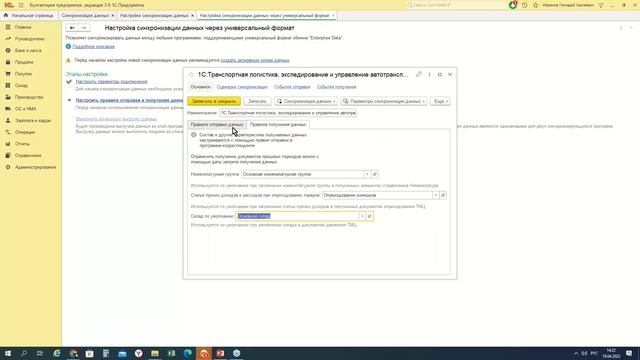The height and width of the screenshot is (360, 640).
Task: Open the main menu hamburger icon
Action: pos(21,5)
